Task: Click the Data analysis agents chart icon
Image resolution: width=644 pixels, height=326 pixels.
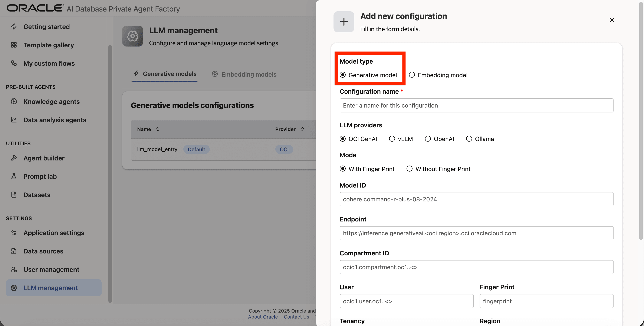Action: 14,120
